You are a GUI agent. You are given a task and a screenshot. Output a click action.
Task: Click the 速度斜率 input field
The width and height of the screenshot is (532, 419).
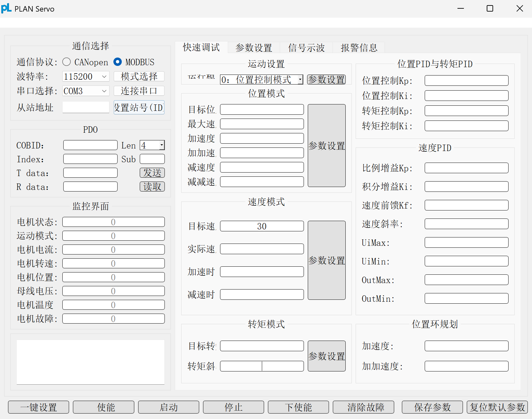[466, 224]
